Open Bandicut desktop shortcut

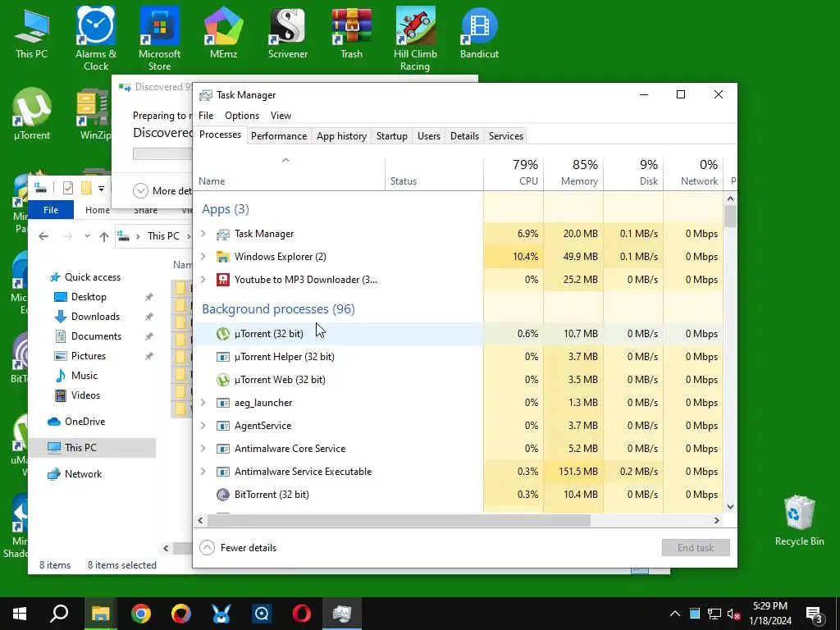pos(479,33)
